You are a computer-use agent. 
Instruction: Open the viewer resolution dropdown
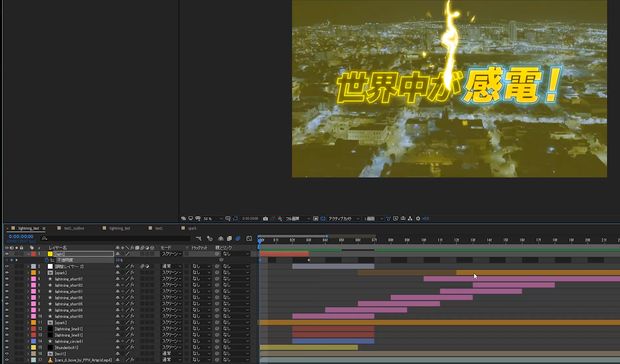[x=298, y=219]
